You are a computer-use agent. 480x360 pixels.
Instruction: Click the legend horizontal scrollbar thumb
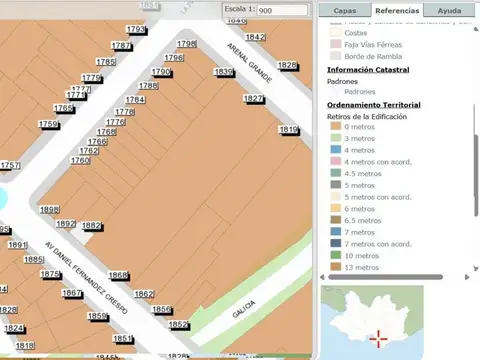385,277
